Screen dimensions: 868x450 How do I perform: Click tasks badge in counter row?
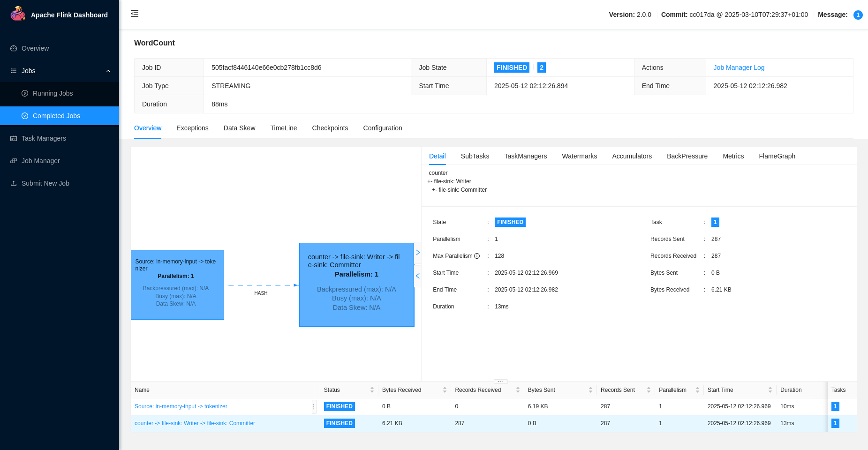point(835,423)
